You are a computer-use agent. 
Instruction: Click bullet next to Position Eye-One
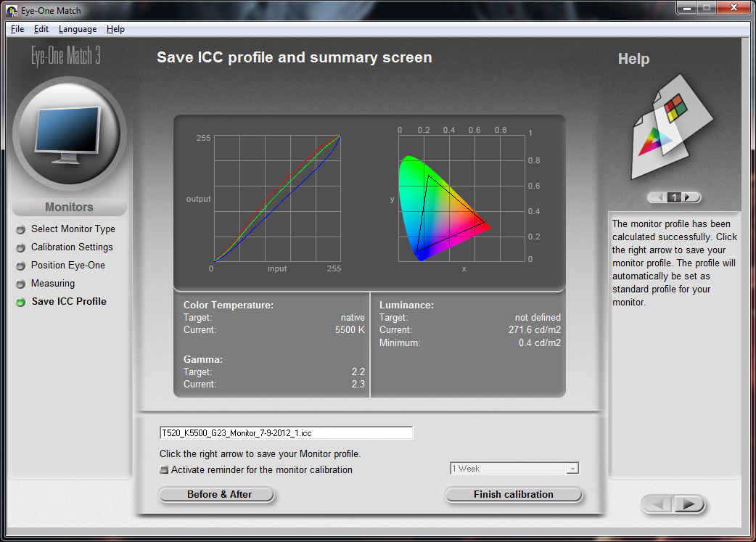point(21,266)
